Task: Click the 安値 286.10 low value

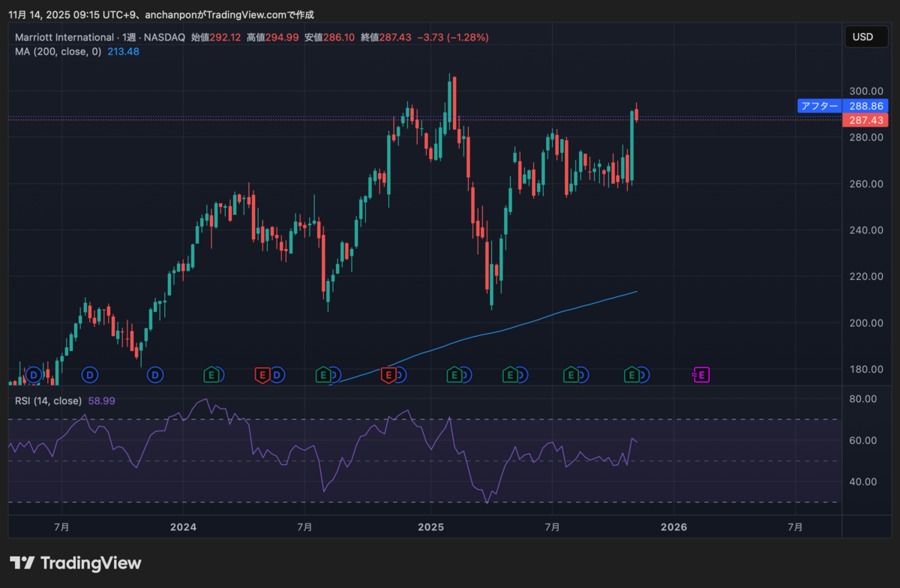Action: click(329, 37)
